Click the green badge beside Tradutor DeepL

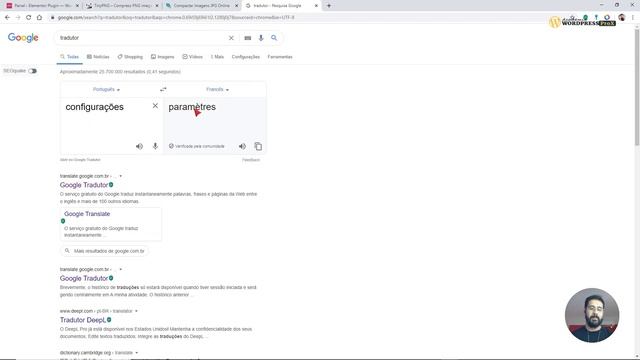point(109,320)
